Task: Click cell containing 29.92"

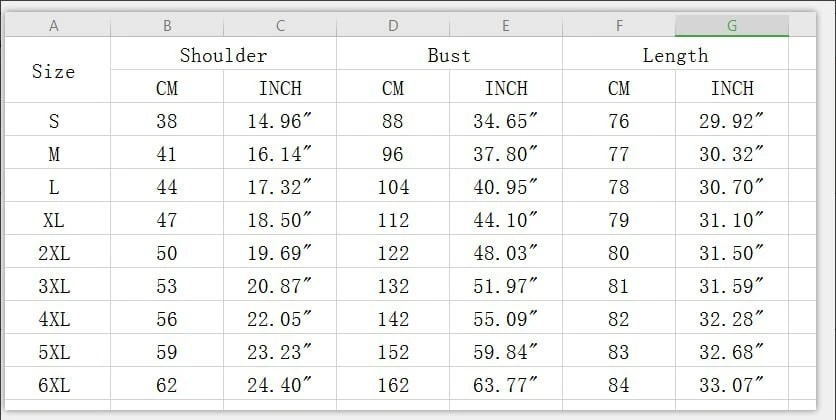Action: 732,122
